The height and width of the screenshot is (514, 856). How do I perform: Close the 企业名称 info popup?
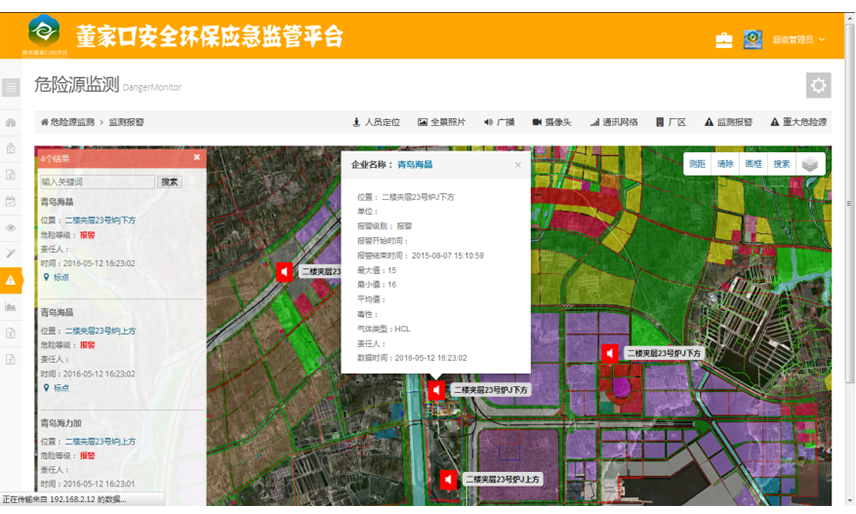coord(518,165)
